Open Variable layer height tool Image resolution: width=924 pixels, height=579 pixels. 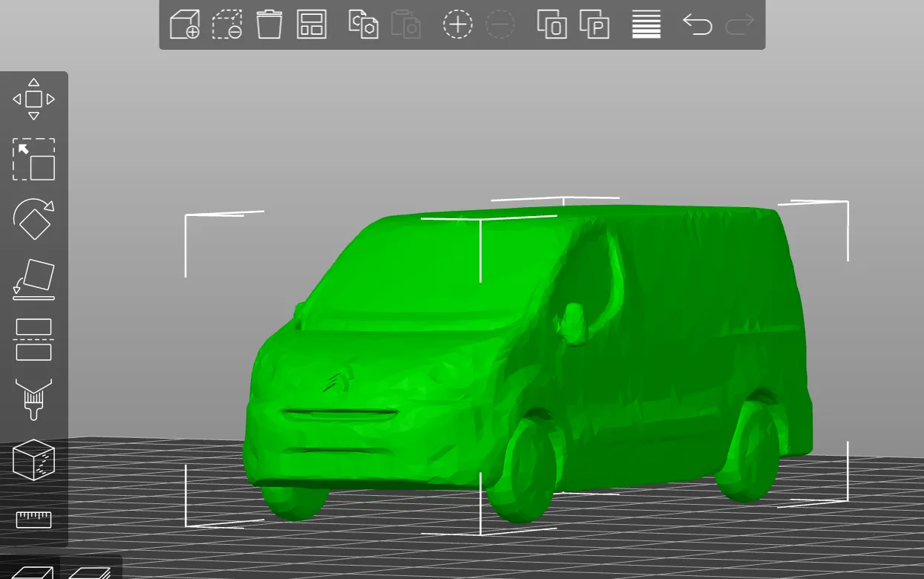tap(646, 24)
